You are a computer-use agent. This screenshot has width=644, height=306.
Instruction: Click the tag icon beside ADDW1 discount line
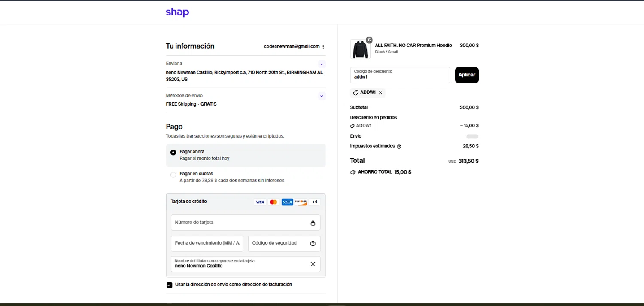352,126
